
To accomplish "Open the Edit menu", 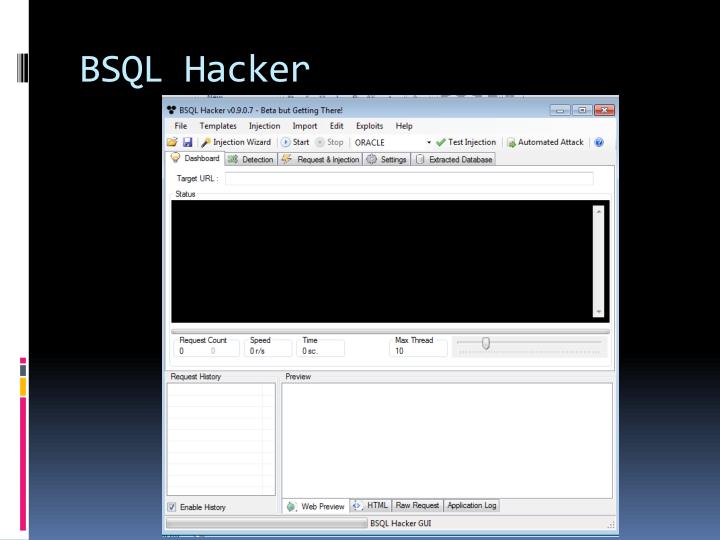I will pyautogui.click(x=337, y=126).
